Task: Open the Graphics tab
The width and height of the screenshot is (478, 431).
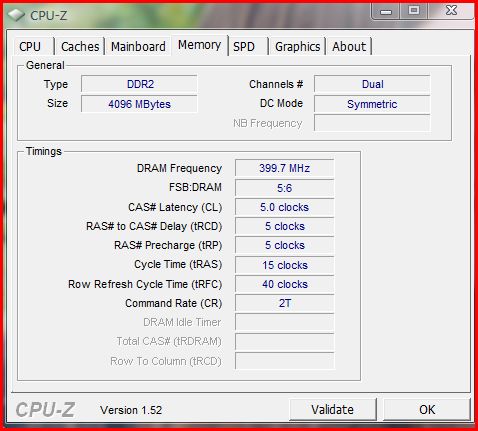Action: 297,46
